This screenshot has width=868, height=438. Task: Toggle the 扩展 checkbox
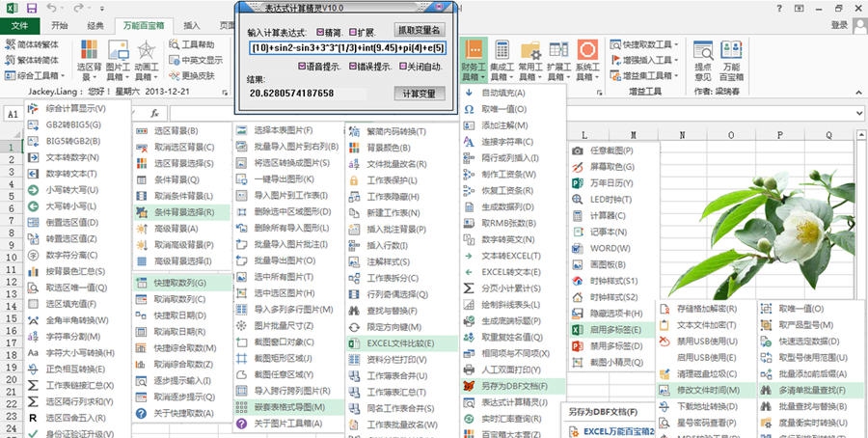(x=353, y=32)
